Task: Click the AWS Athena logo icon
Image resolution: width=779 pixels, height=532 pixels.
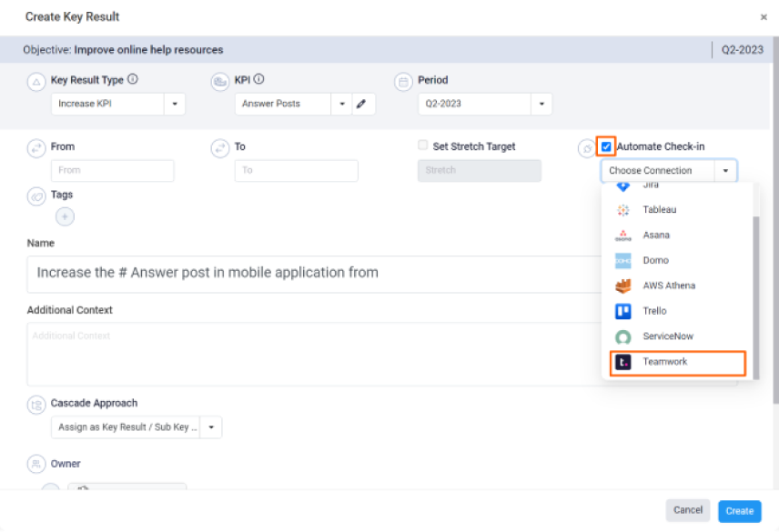Action: pos(623,286)
